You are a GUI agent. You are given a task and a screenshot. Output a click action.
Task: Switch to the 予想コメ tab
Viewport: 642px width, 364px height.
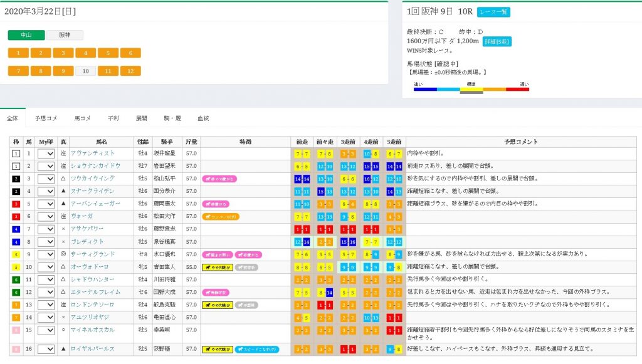pos(46,118)
